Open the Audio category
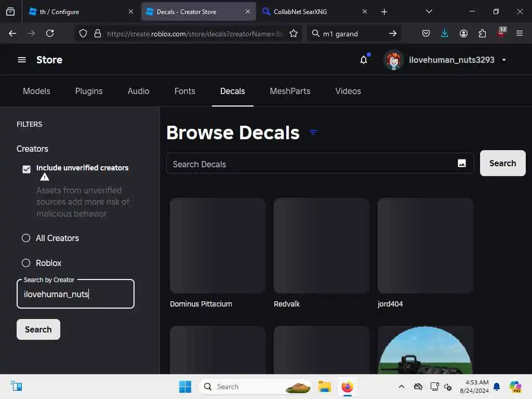The width and height of the screenshot is (532, 399). (x=138, y=91)
